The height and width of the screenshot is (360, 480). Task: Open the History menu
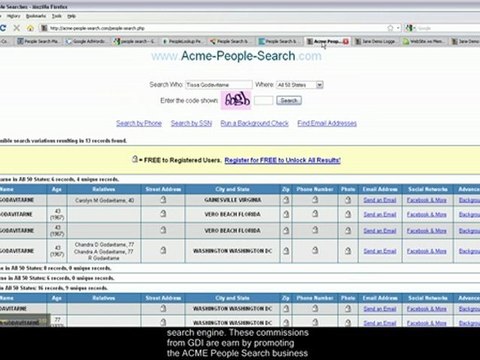click(x=13, y=16)
